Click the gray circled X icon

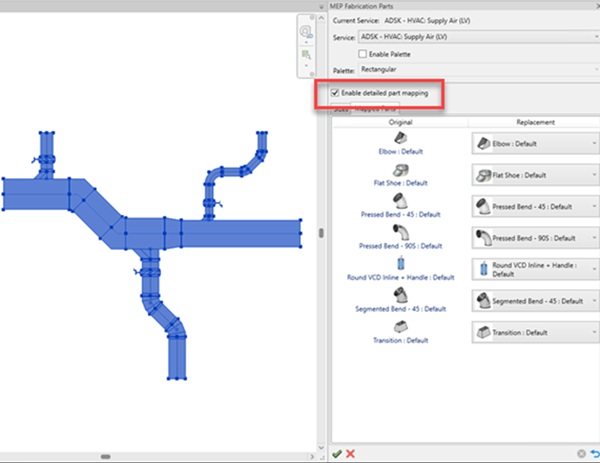pos(580,454)
